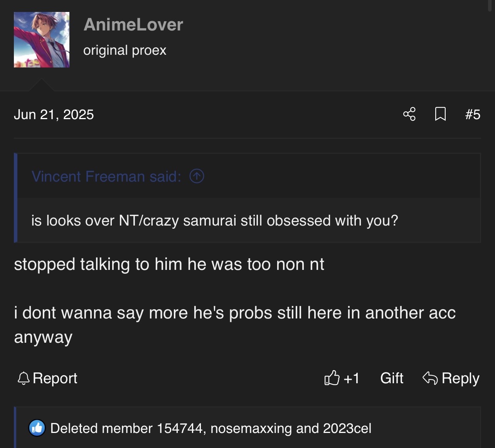This screenshot has height=448, width=495.
Task: Click the Report text link
Action: (x=55, y=378)
